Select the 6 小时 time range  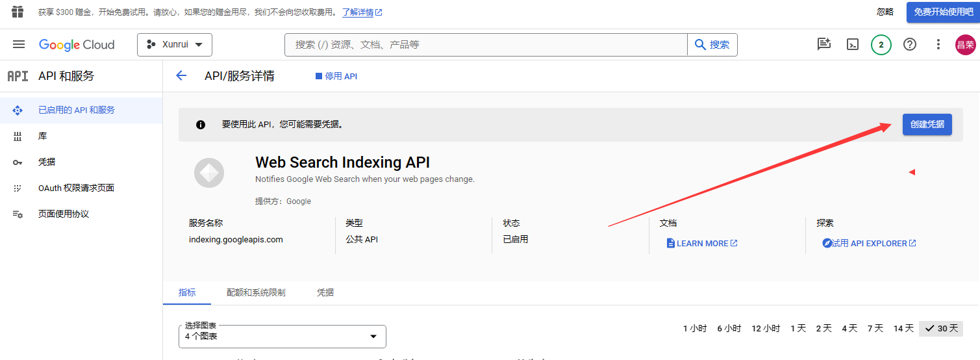coord(729,329)
